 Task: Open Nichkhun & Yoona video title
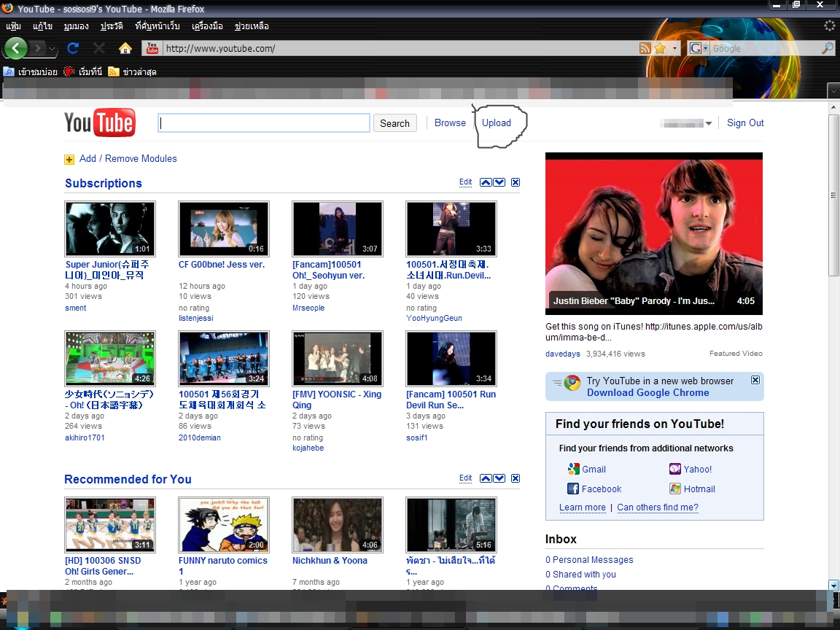pos(330,560)
